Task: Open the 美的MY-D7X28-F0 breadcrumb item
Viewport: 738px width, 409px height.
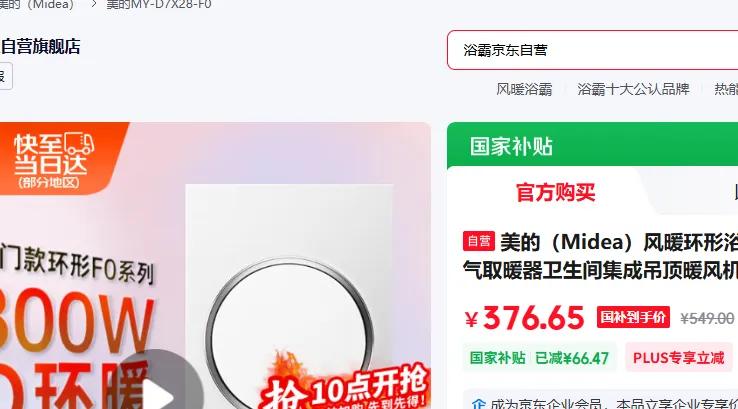Action: pyautogui.click(x=159, y=4)
